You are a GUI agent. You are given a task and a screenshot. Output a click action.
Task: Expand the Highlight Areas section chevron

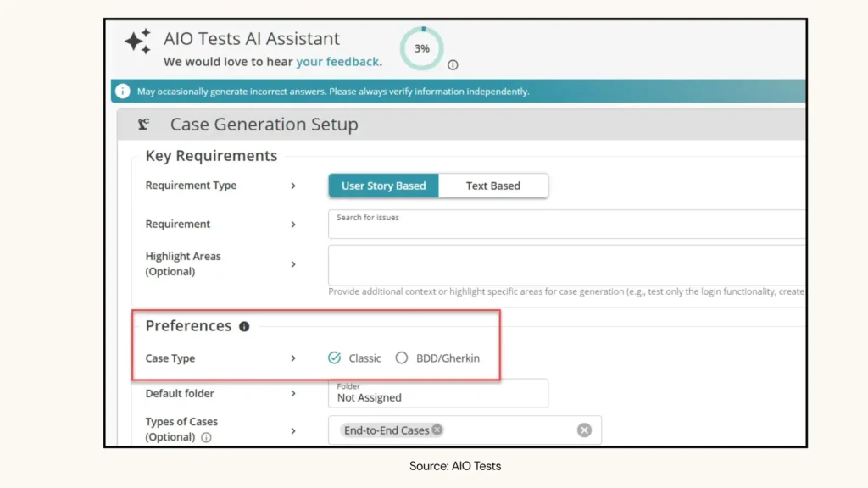pyautogui.click(x=292, y=263)
